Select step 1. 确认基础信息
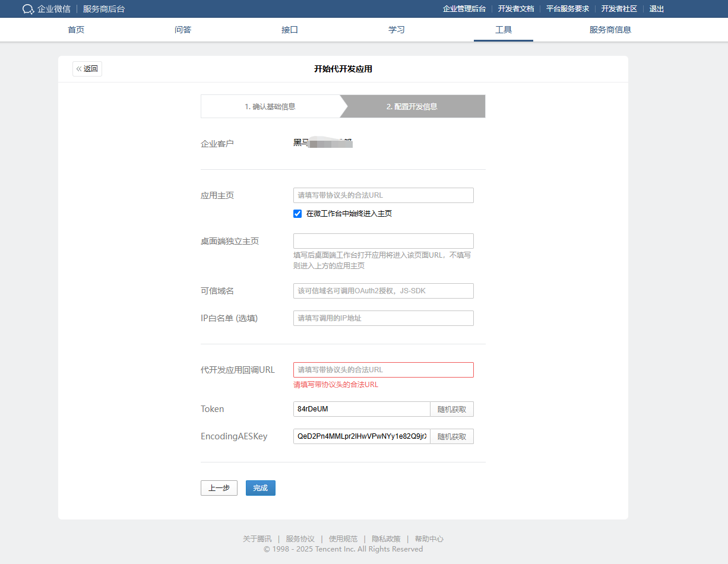The height and width of the screenshot is (564, 728). click(270, 106)
